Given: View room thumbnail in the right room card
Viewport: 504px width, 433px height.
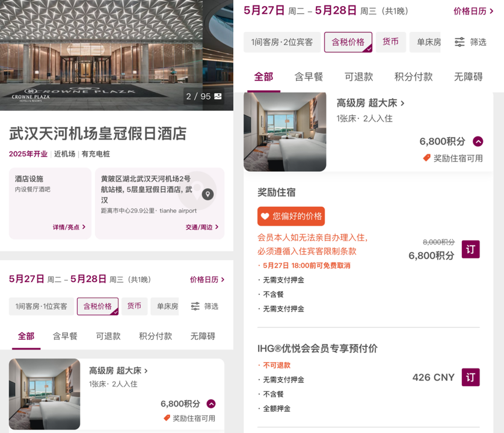Looking at the screenshot, I should coord(285,132).
